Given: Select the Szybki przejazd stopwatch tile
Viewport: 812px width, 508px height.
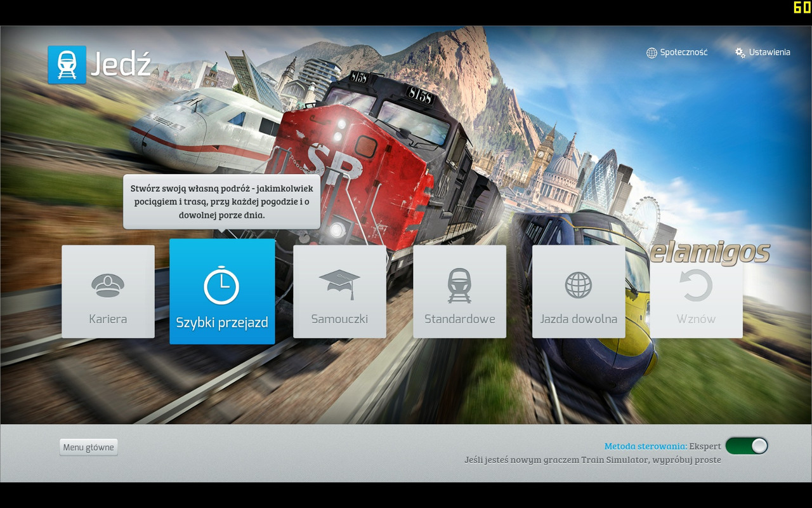Looking at the screenshot, I should coord(222,291).
